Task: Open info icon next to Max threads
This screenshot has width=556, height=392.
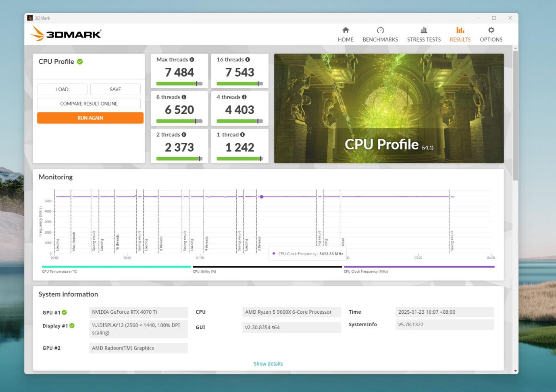Action: [192, 59]
